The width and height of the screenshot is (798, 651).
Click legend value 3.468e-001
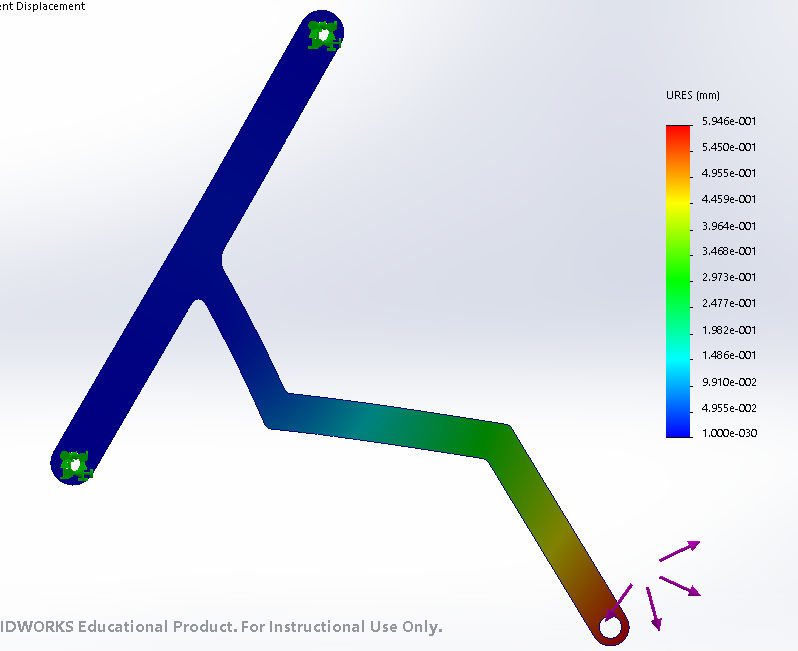click(x=729, y=251)
